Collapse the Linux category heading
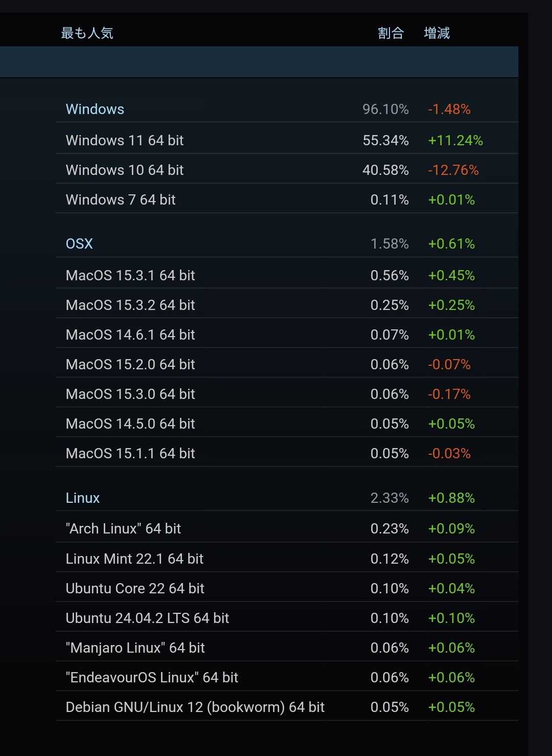 [x=83, y=498]
